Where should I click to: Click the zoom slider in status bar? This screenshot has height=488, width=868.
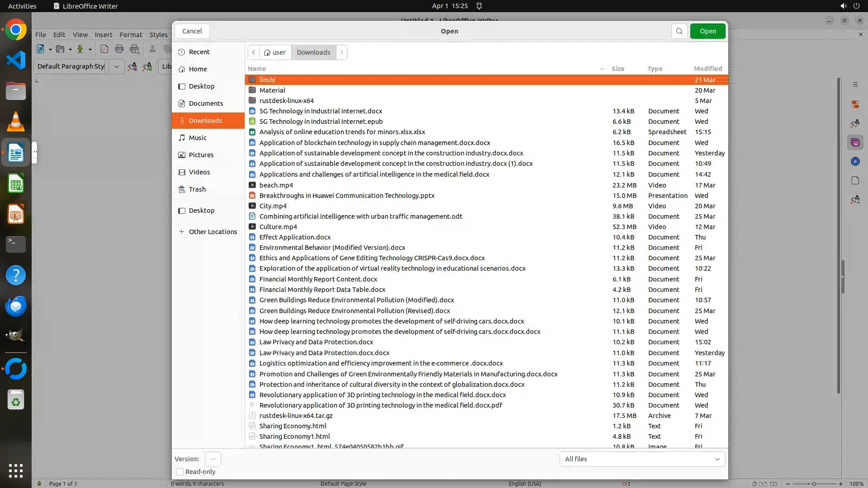(814, 483)
